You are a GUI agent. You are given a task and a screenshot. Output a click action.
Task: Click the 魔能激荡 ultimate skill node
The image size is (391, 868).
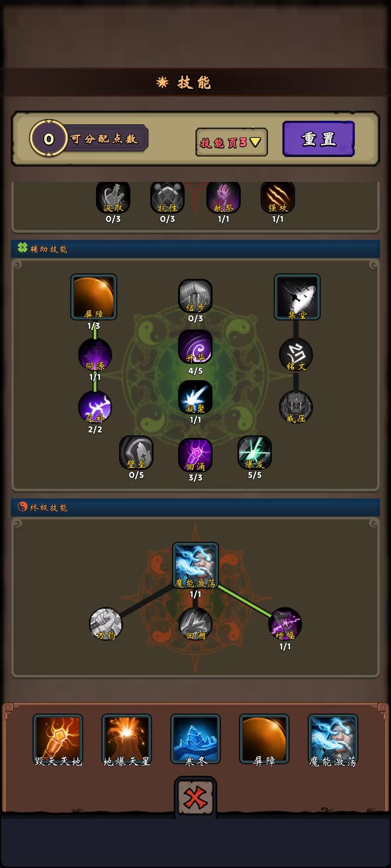click(x=195, y=565)
